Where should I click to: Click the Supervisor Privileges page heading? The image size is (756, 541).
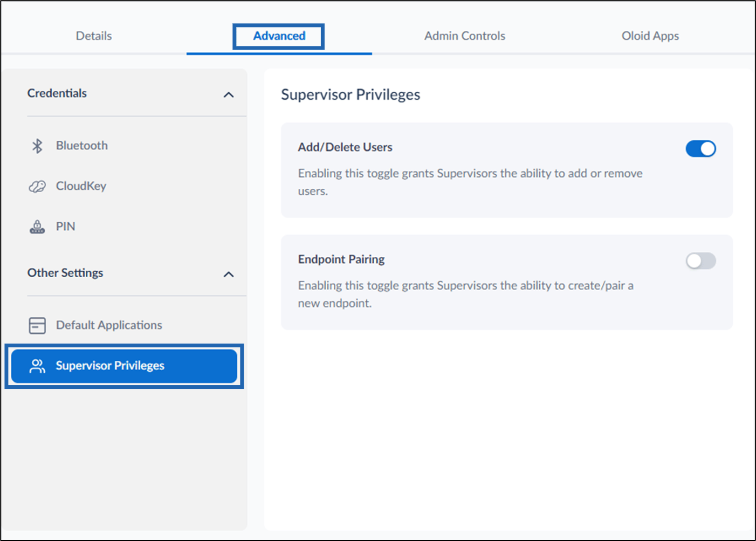(x=350, y=94)
